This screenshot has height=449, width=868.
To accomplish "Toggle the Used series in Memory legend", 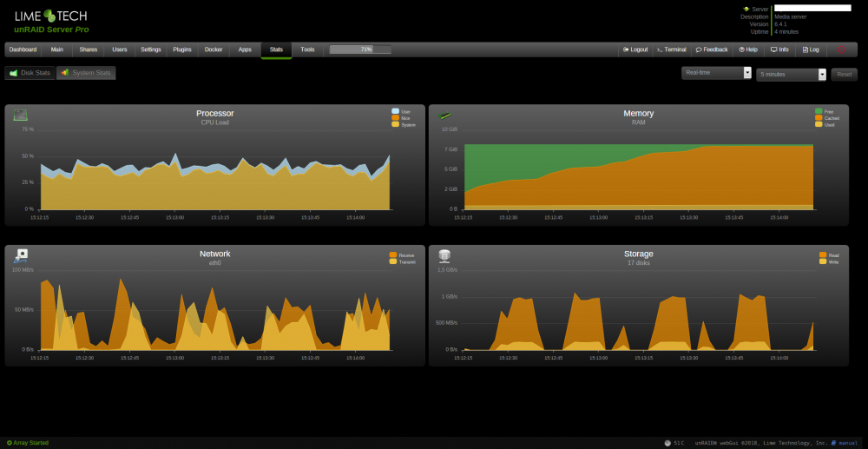I will coord(825,124).
